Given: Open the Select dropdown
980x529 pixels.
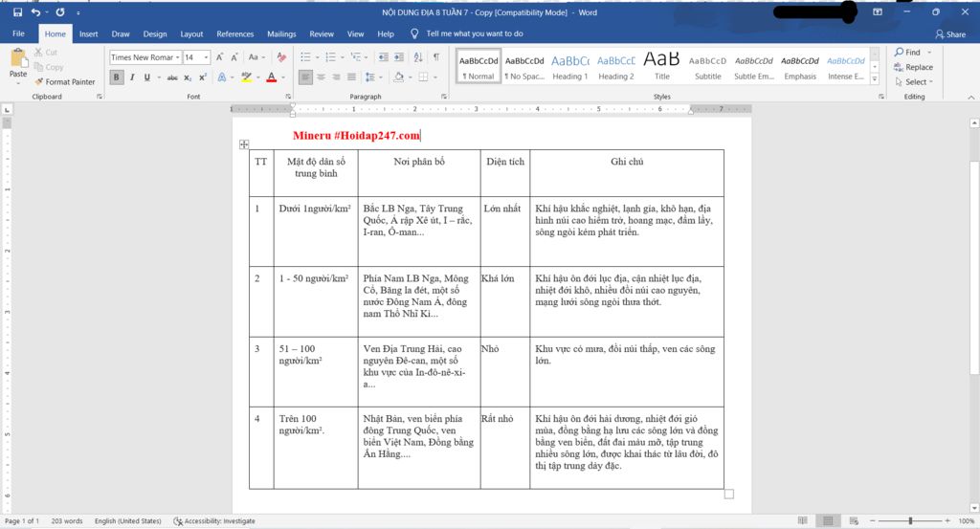Looking at the screenshot, I should point(914,82).
